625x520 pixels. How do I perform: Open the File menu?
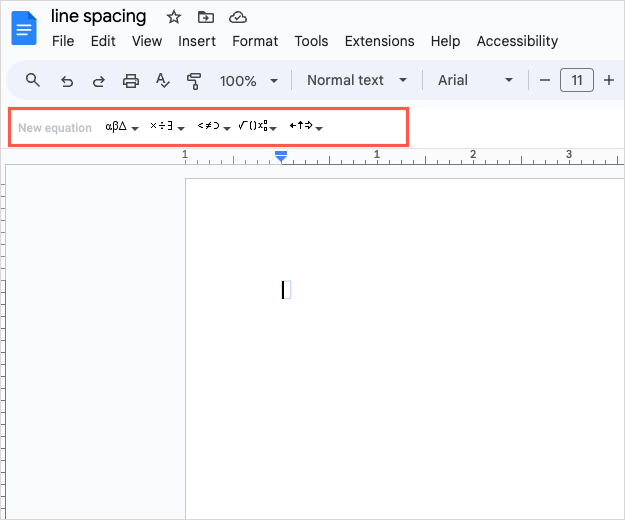pos(63,41)
